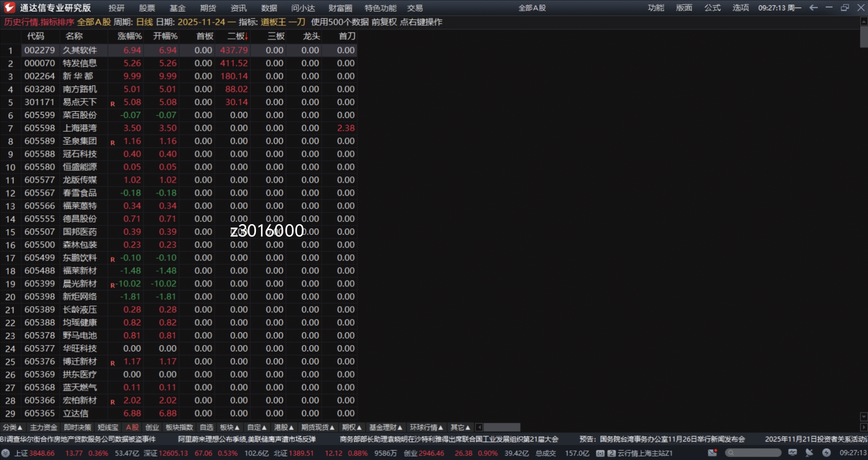Click the horizontal scrollbar right arrow
Screen dimensions: 868x460
coord(863,427)
